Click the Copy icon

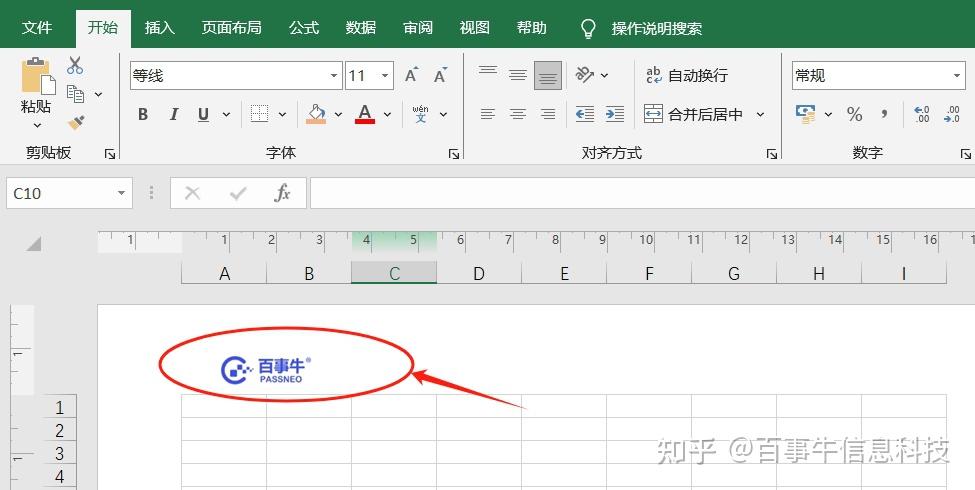[76, 94]
